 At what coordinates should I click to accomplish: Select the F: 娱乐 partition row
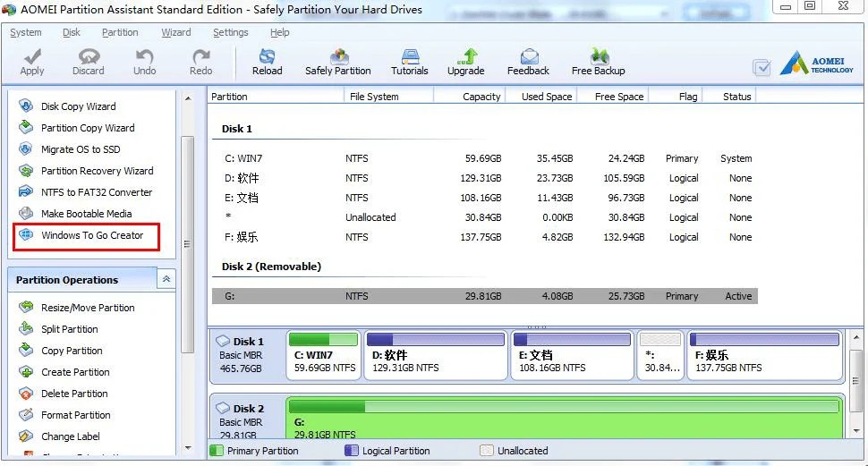(485, 237)
